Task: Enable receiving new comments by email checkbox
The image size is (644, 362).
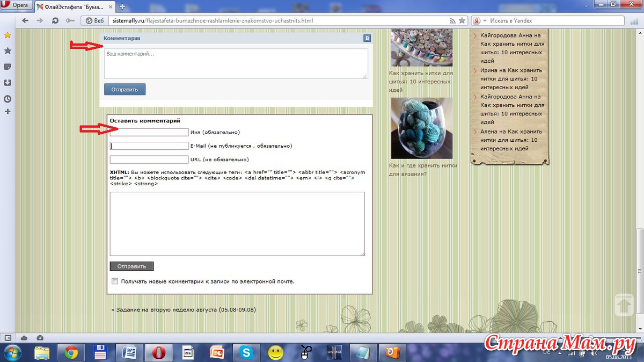Action: [x=114, y=281]
